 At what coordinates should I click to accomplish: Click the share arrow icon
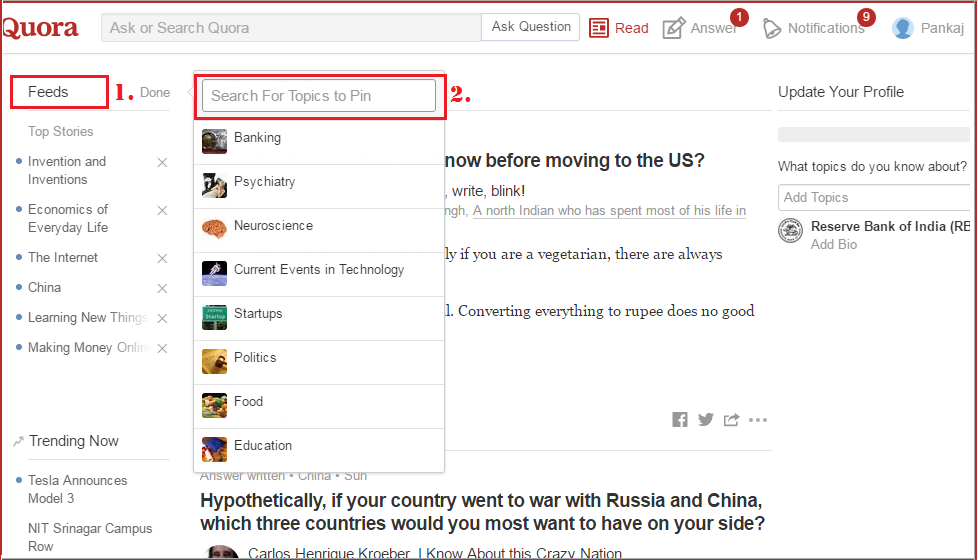[x=731, y=420]
